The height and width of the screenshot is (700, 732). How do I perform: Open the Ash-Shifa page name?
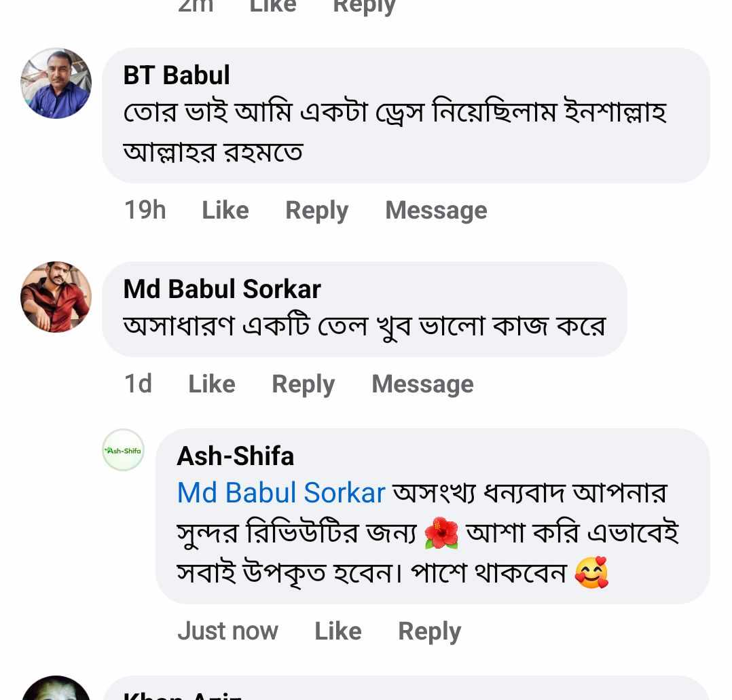point(235,456)
